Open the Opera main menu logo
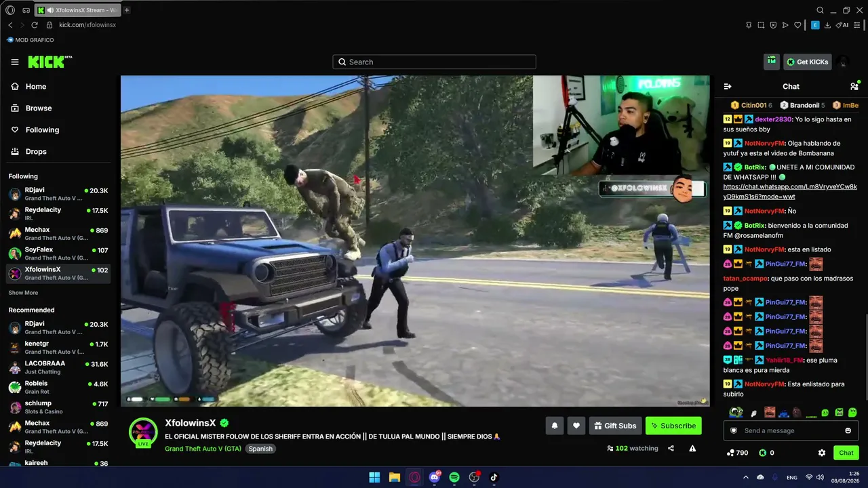 (x=10, y=10)
